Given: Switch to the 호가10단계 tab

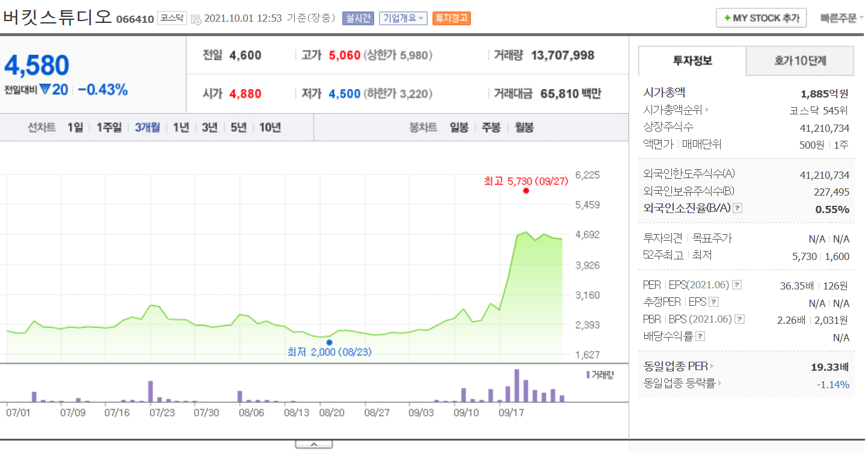Looking at the screenshot, I should click(x=800, y=61).
